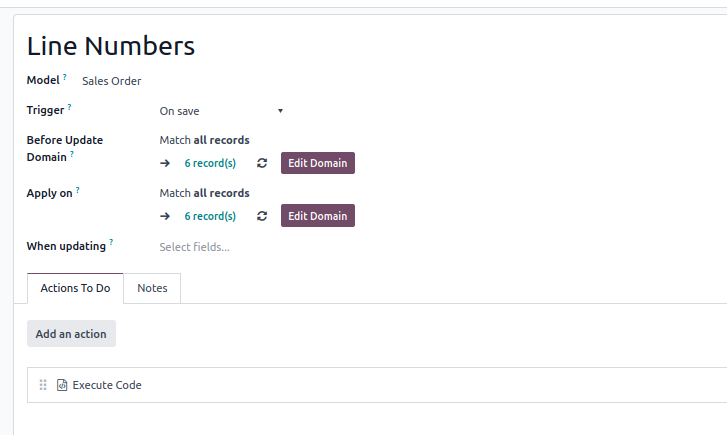Click the drag handle on Execute Code row
727x435 pixels.
[x=43, y=385]
